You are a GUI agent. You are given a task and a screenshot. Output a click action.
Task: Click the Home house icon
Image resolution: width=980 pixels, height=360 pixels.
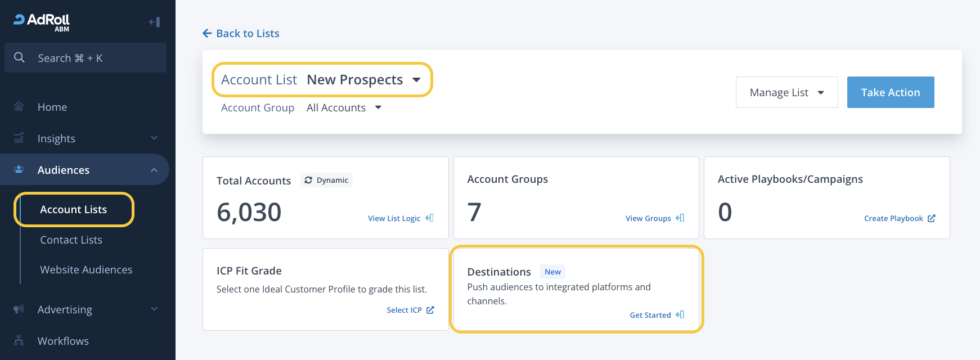coord(19,106)
